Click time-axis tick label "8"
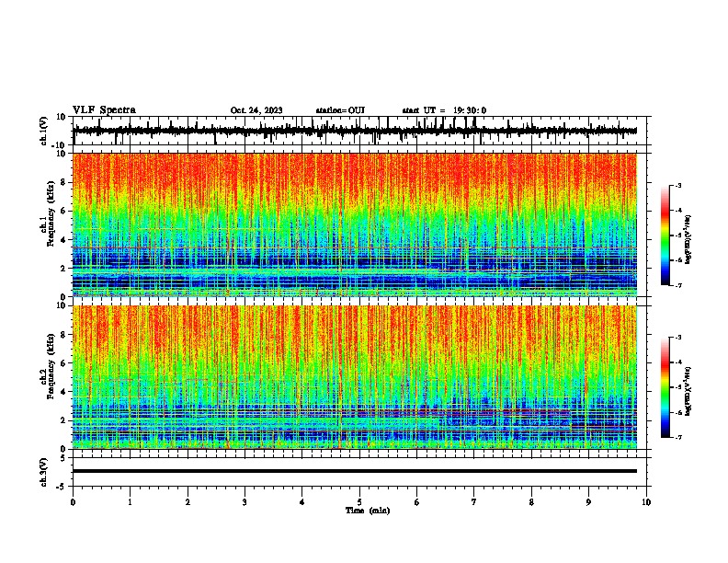This screenshot has height=563, width=728. tap(531, 502)
